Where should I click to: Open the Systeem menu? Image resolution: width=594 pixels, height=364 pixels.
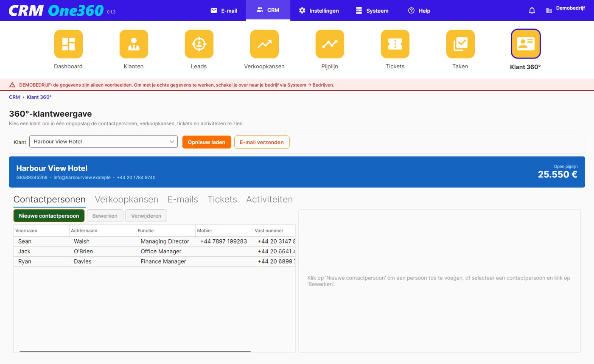372,11
